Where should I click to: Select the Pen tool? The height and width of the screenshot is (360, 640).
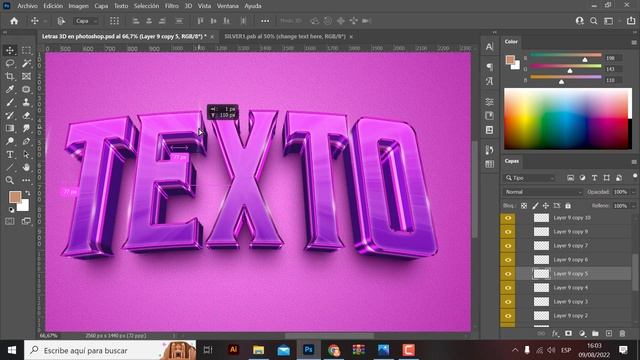(x=26, y=142)
